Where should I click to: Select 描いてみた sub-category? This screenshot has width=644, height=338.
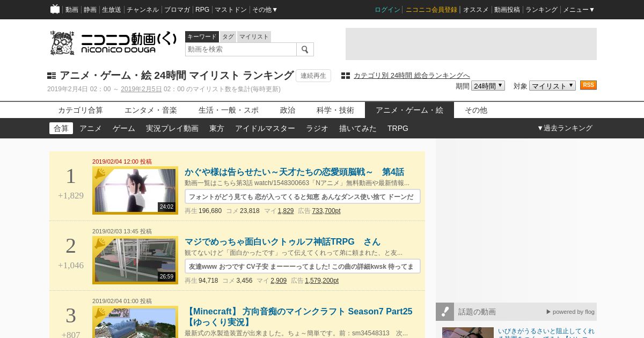point(358,128)
